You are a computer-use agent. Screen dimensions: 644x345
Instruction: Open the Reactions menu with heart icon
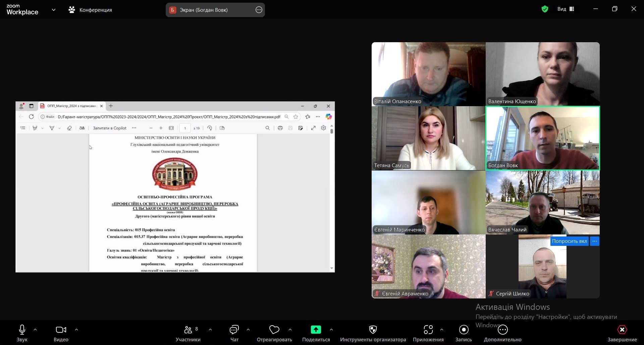pos(274,330)
